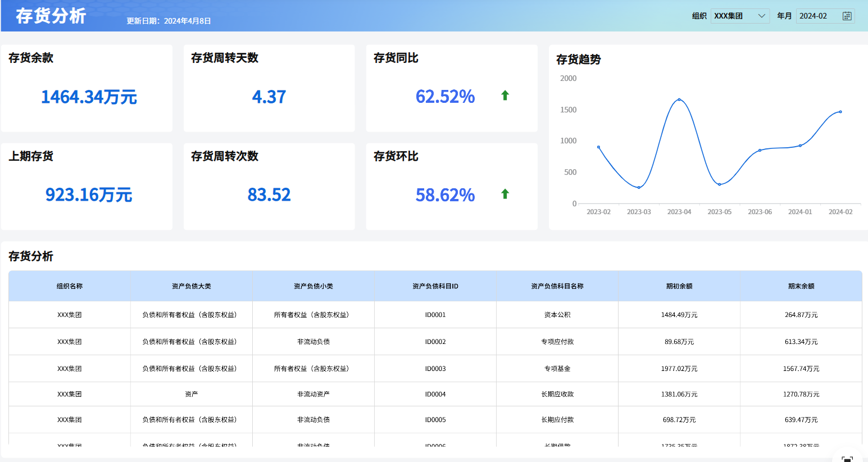The width and height of the screenshot is (868, 462).
Task: Click the 期初余额 column header
Action: click(679, 286)
